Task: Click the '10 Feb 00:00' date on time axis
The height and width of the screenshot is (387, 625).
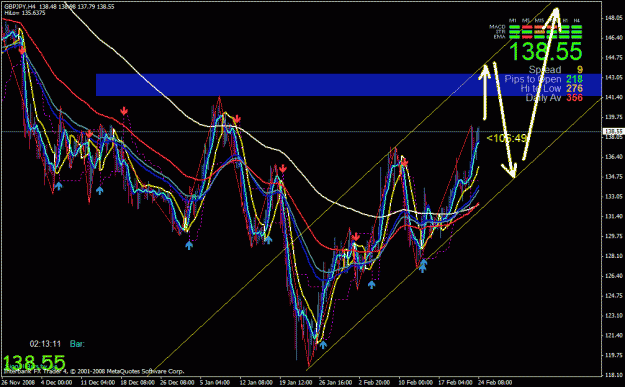Action: tap(415, 382)
